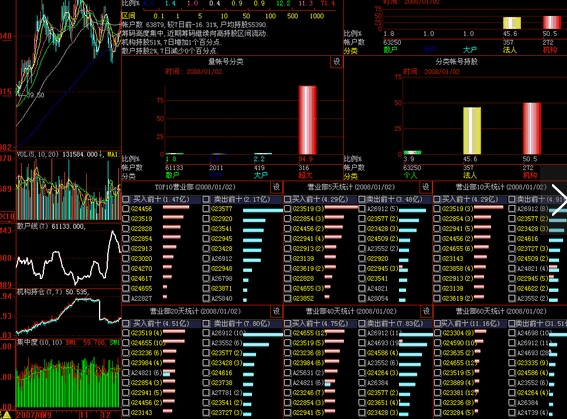Open 设 settings for 营业部20天统计 panel
This screenshot has width=567, height=419.
(x=277, y=311)
